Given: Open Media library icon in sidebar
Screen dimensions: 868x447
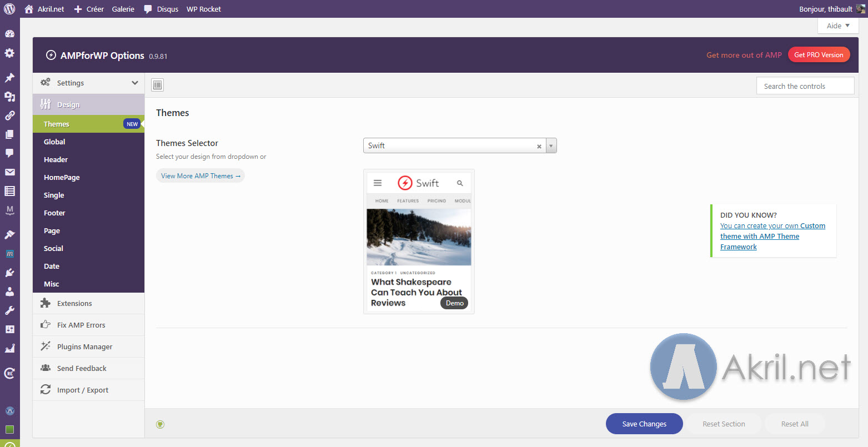Looking at the screenshot, I should tap(9, 97).
